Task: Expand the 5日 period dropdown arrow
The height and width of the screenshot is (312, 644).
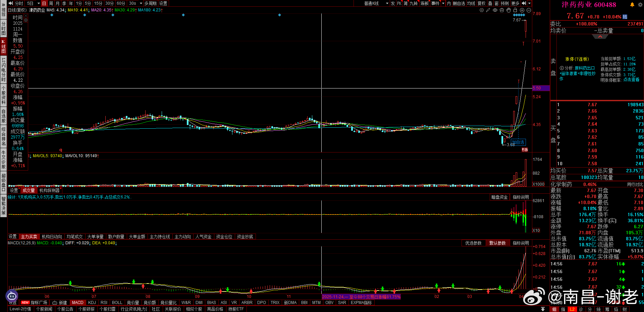Action: pyautogui.click(x=39, y=3)
